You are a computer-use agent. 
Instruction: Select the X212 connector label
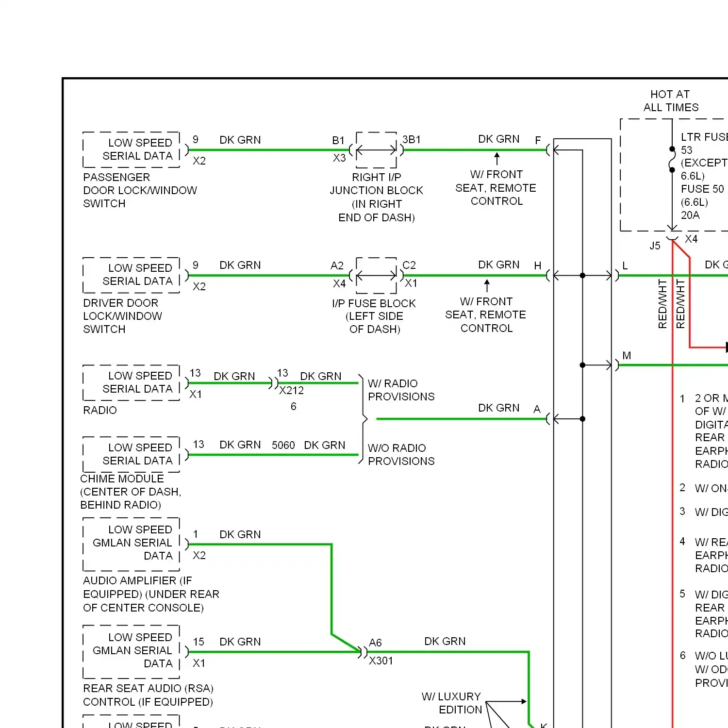pyautogui.click(x=291, y=391)
